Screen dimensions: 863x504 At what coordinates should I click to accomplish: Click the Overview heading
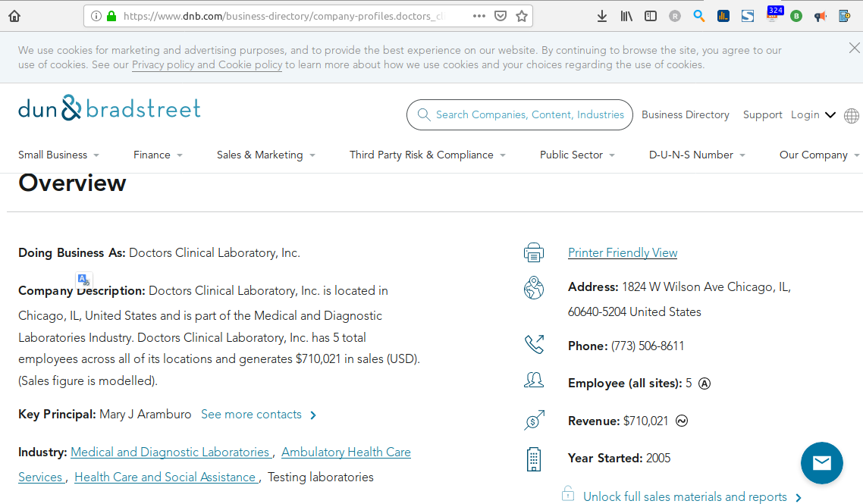point(72,183)
